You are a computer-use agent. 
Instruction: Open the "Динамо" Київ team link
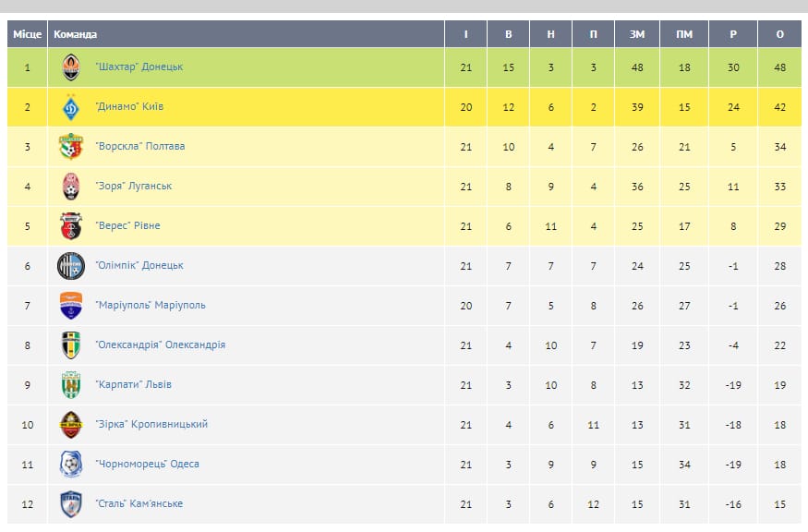(129, 107)
